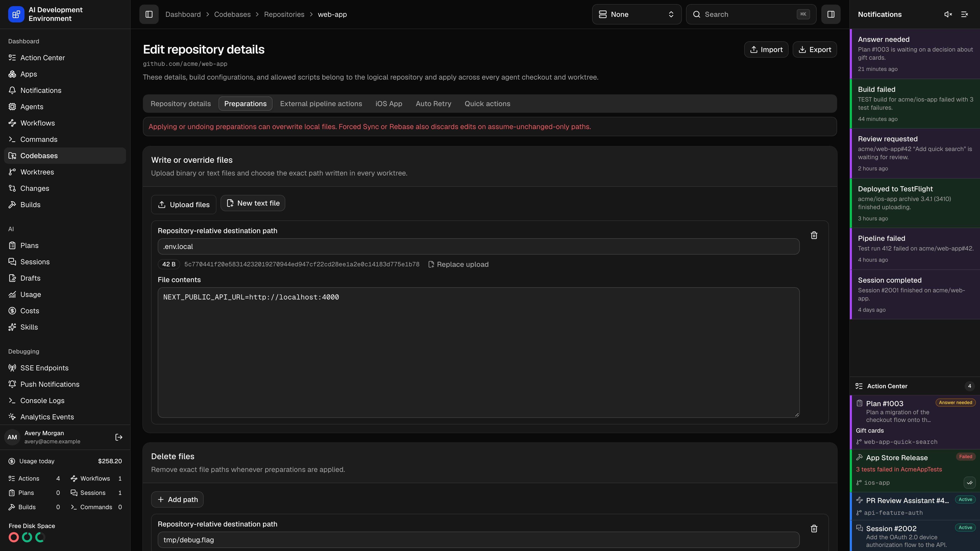Click Add path under Delete files
This screenshot has height=551, width=980.
coord(177,500)
